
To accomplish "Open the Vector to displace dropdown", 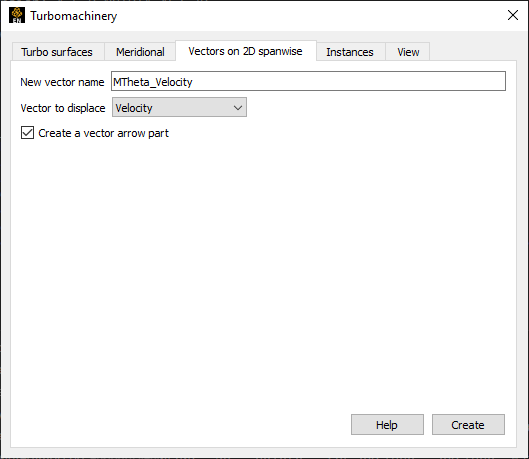I will point(179,108).
